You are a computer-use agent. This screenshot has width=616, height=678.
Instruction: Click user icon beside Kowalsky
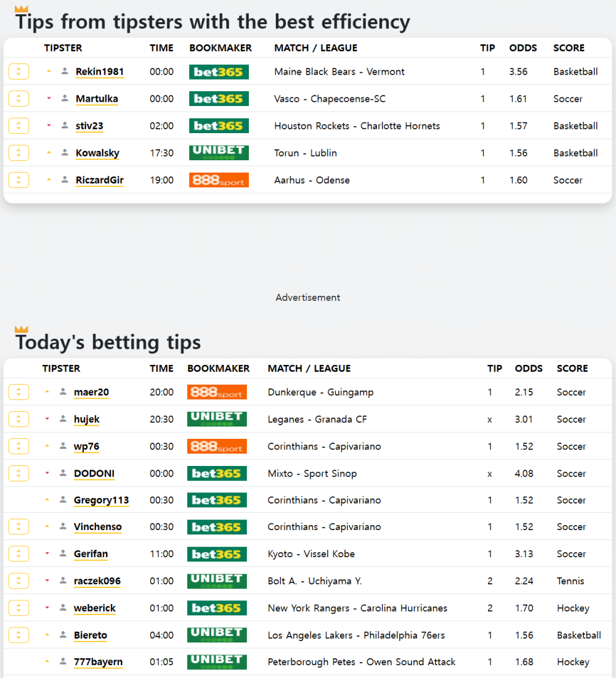[x=65, y=153]
